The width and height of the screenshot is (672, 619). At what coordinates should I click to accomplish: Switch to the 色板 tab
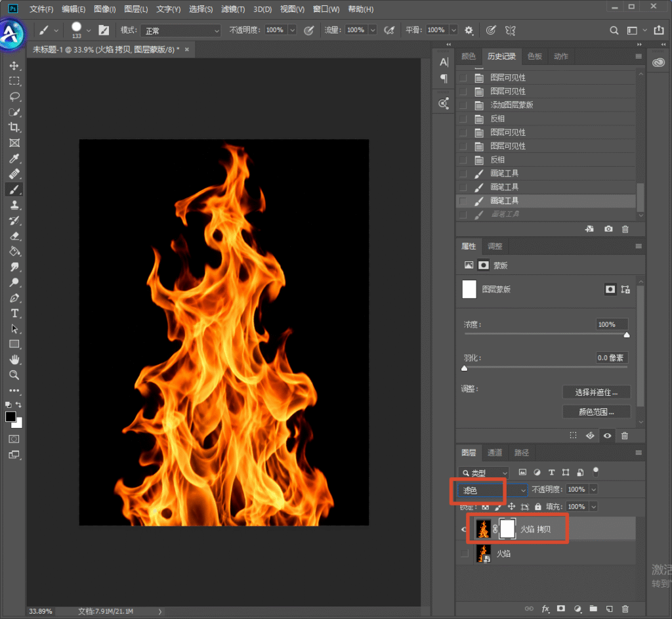(x=534, y=56)
